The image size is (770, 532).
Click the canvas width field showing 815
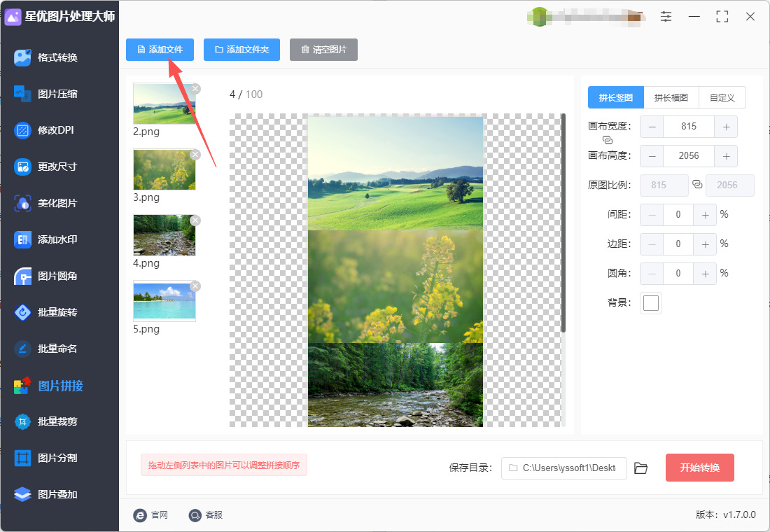tap(689, 127)
